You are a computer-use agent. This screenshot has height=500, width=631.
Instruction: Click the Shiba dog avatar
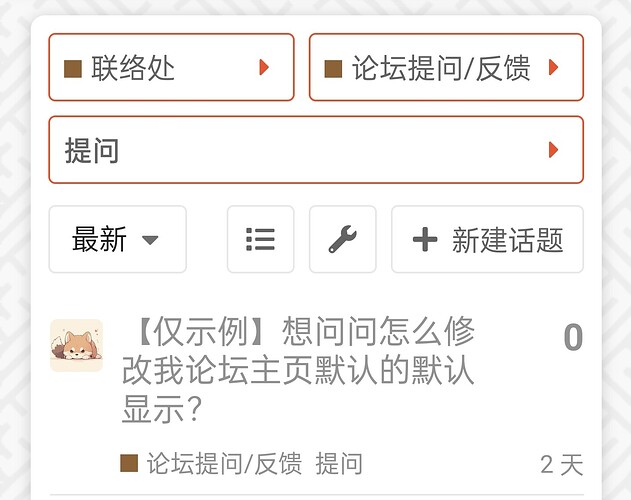[x=76, y=345]
